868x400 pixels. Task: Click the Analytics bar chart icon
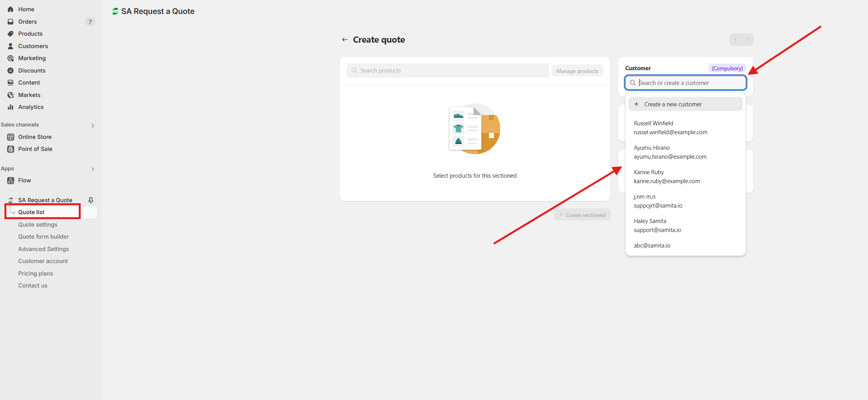click(10, 107)
